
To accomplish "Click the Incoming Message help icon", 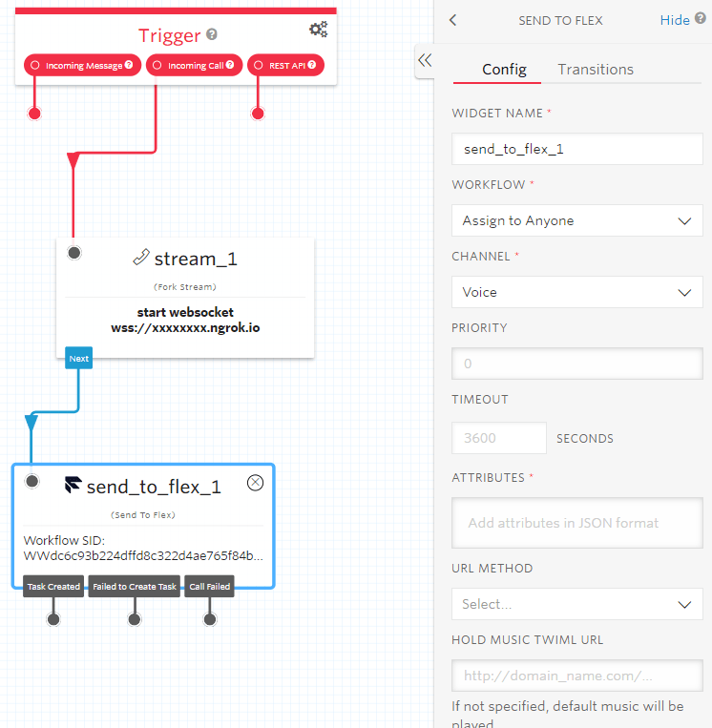I will pyautogui.click(x=129, y=65).
